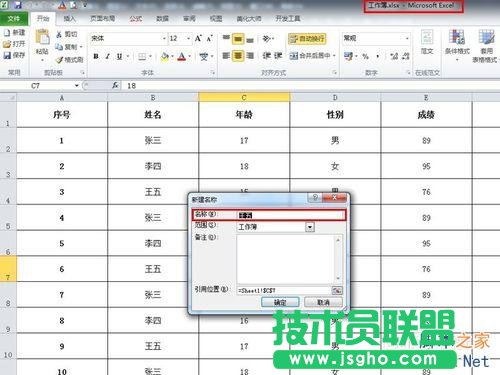
Task: Click the comment 备注 text area
Action: point(289,259)
